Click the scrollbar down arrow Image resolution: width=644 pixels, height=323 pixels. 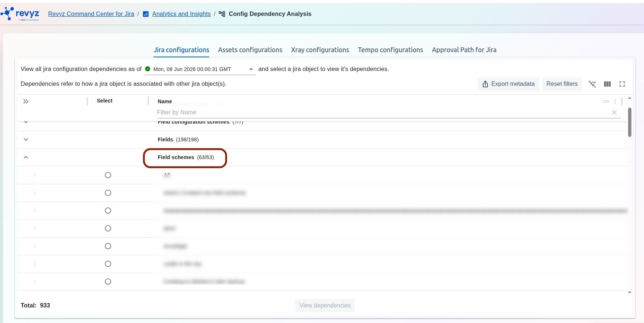coord(630,292)
